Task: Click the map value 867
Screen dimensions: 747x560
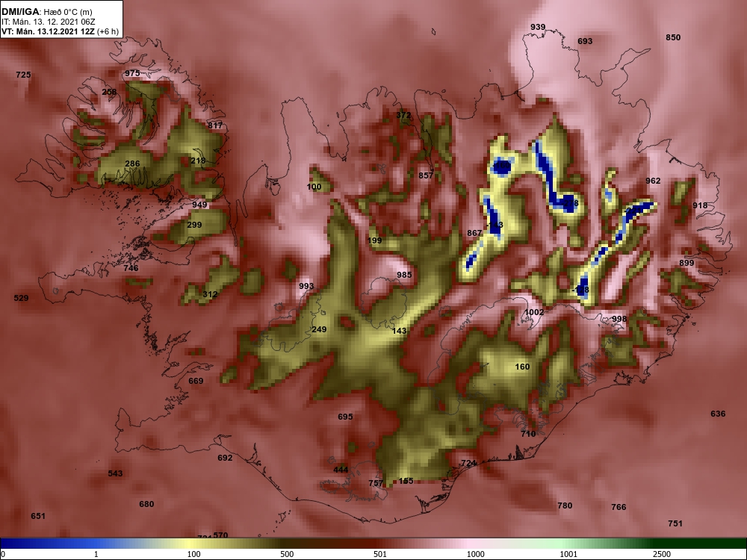Action: point(474,233)
